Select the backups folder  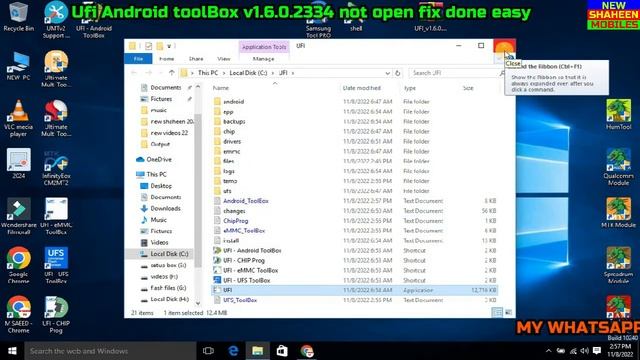pos(234,122)
